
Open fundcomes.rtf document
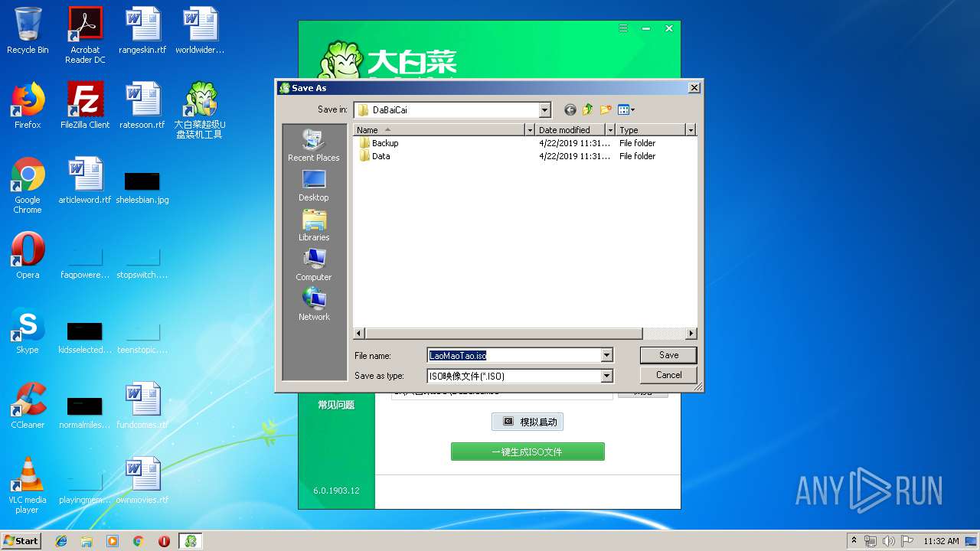(x=142, y=406)
